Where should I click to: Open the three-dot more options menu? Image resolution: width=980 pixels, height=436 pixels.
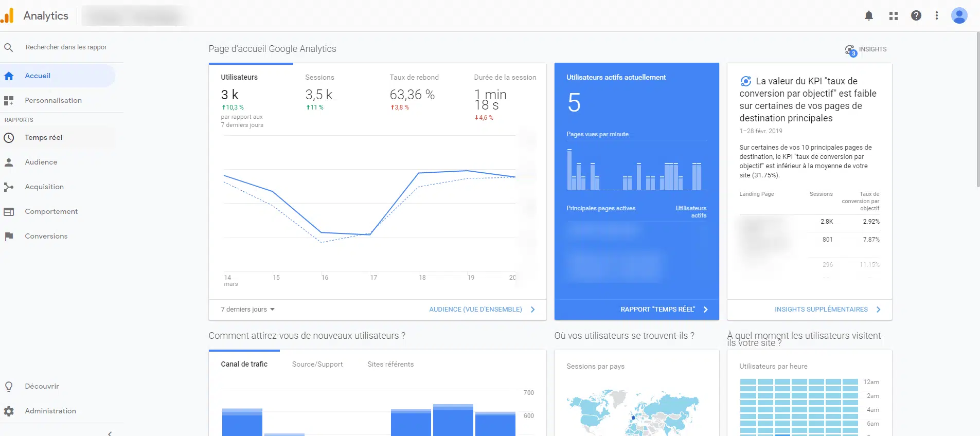tap(937, 16)
